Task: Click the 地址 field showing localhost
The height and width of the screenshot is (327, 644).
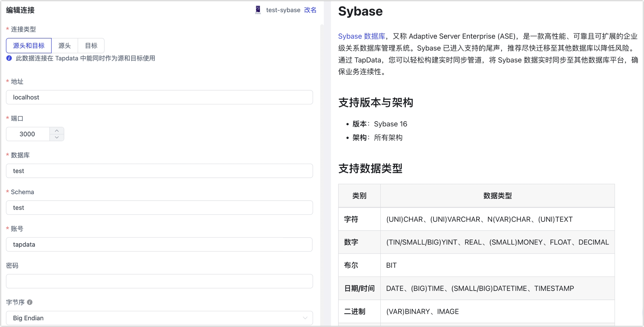Action: 159,97
